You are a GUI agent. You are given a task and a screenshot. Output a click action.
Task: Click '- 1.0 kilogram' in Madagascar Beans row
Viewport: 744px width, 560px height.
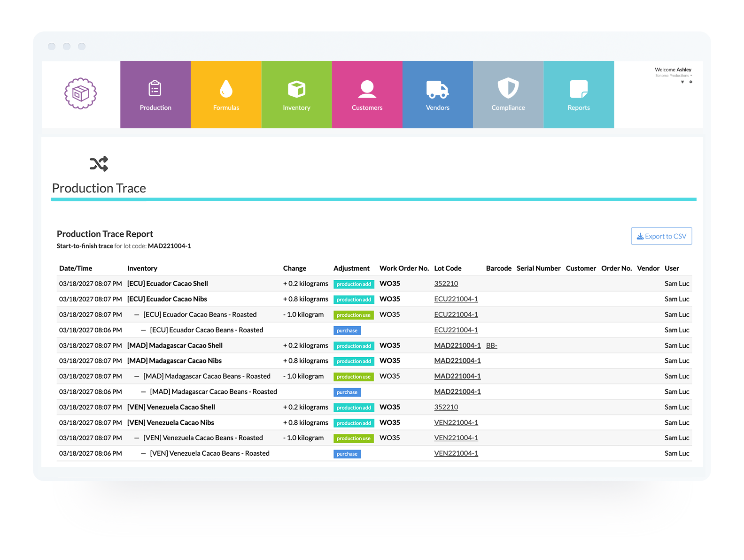pyautogui.click(x=303, y=376)
